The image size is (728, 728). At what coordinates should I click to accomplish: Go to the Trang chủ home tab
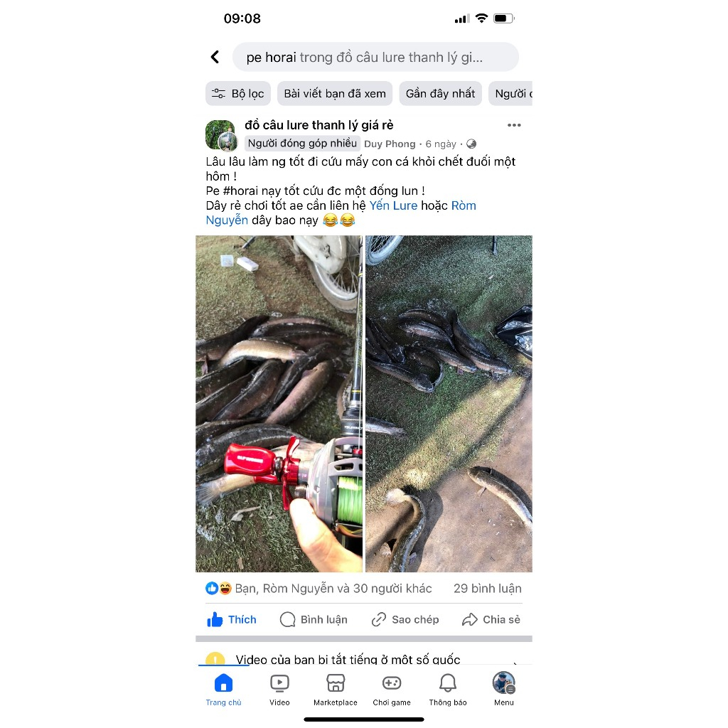pos(223,690)
